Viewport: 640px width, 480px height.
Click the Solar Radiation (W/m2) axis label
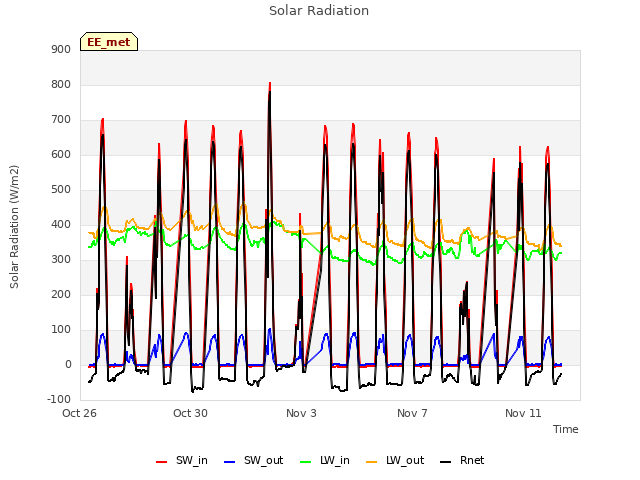pos(14,227)
